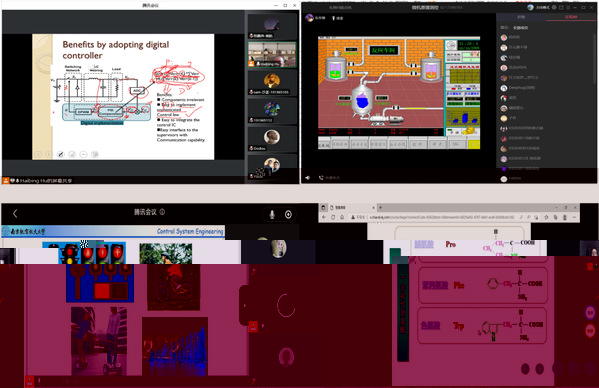The width and height of the screenshot is (599, 388).
Task: Tap the camera flip icon beside microphone
Action: (x=288, y=215)
